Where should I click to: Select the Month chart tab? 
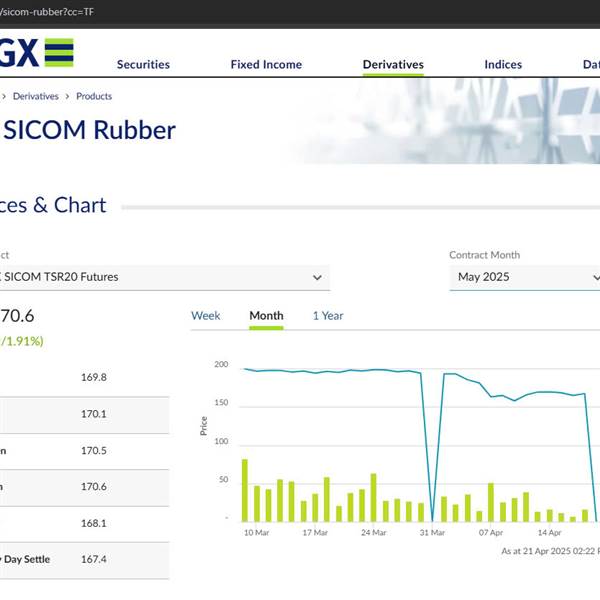(x=266, y=316)
